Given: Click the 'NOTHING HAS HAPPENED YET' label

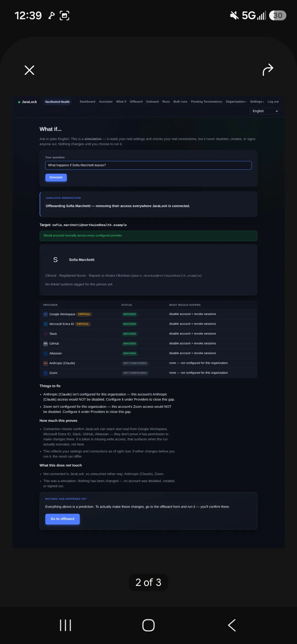Looking at the screenshot, I should tap(66, 499).
